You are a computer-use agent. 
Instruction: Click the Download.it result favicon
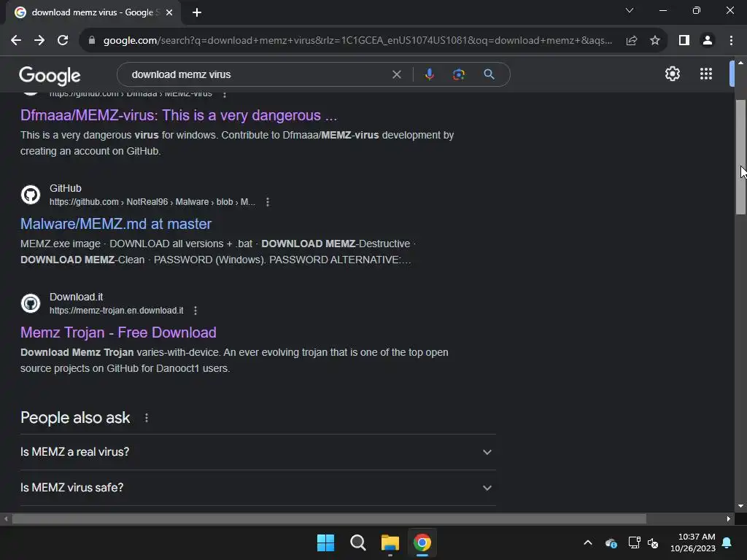click(31, 303)
